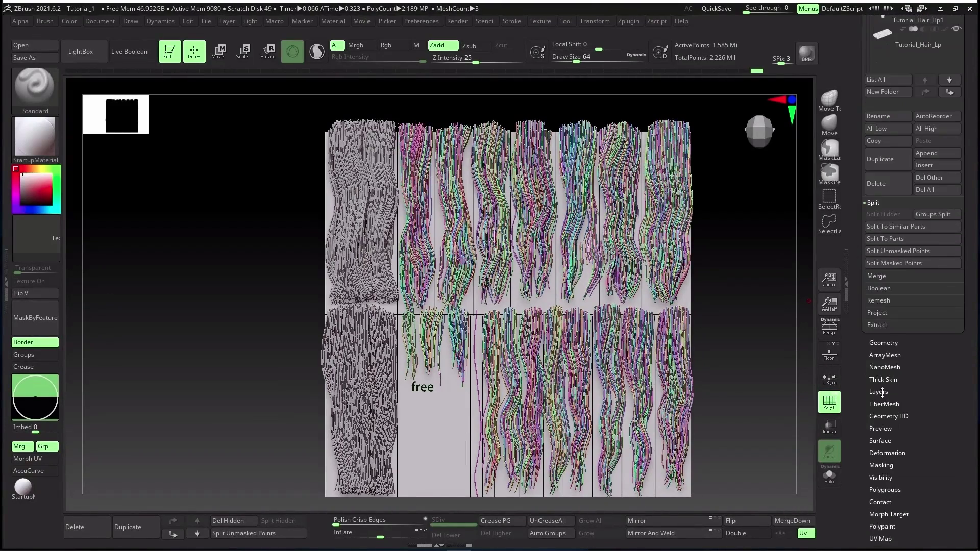Activate the Edit mode button
980x551 pixels.
click(x=169, y=52)
